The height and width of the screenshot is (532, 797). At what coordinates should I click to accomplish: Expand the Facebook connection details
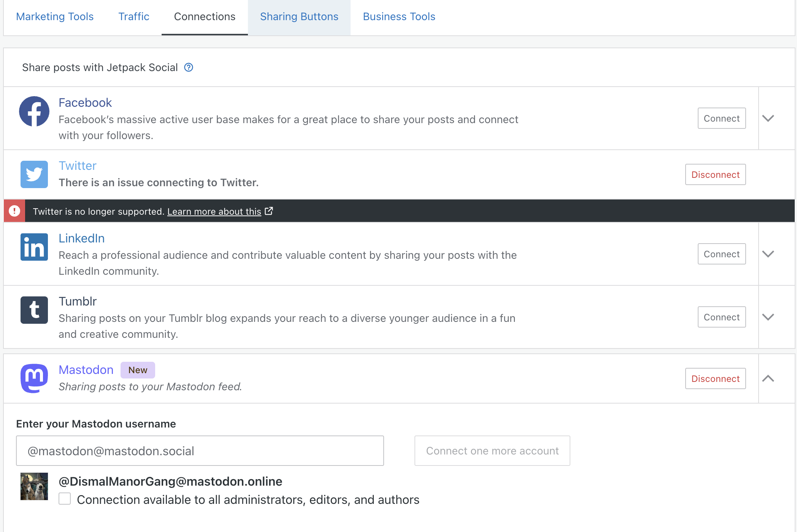[768, 119]
